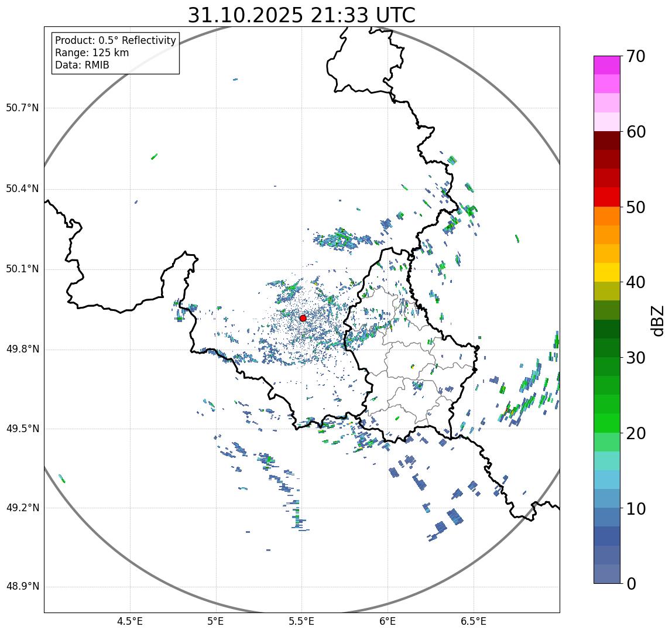Viewport: 672px width, 633px height.
Task: Click the colorbar tick label 30
Action: coord(636,358)
